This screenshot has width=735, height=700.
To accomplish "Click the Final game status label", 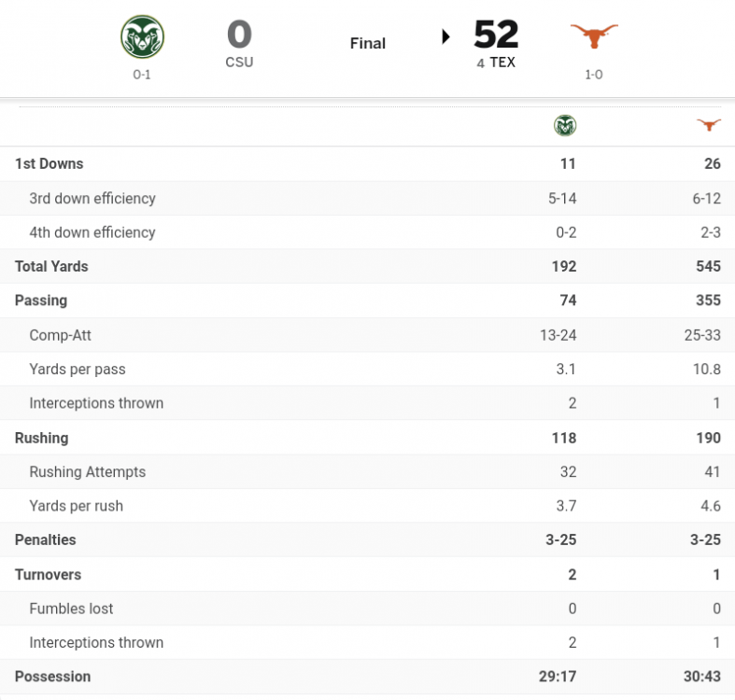I will pos(368,43).
